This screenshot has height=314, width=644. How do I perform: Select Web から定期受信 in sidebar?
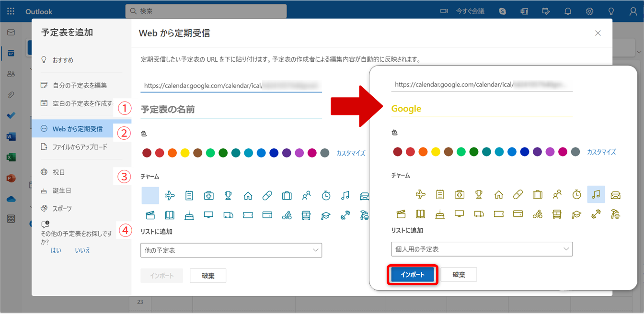[77, 129]
